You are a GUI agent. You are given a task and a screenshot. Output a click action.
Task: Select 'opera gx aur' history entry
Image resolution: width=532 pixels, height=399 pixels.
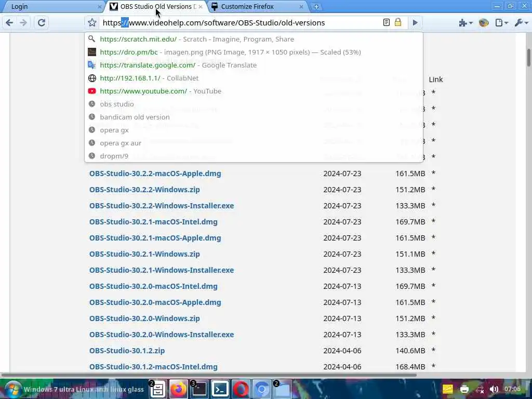tap(254, 143)
